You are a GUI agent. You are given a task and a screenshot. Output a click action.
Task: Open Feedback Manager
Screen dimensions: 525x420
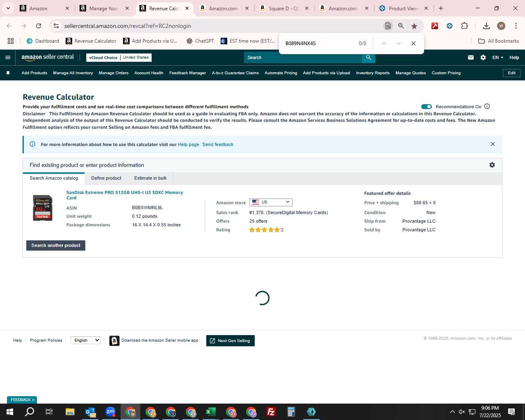187,73
